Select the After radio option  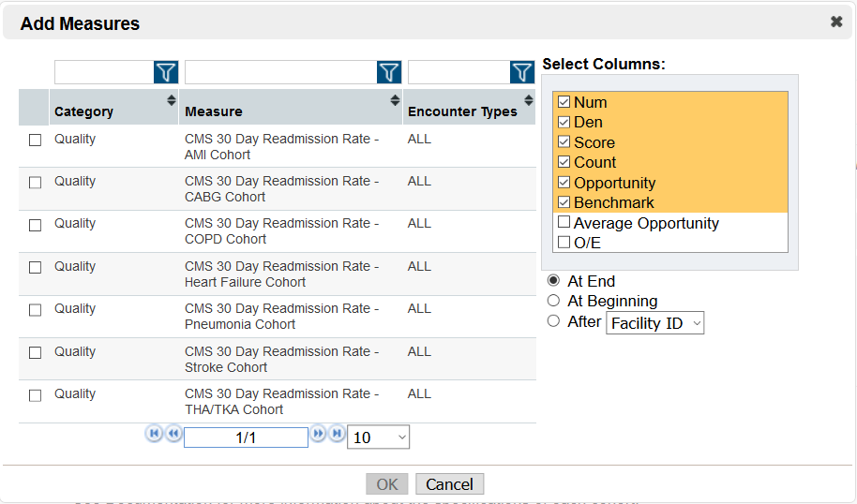553,321
